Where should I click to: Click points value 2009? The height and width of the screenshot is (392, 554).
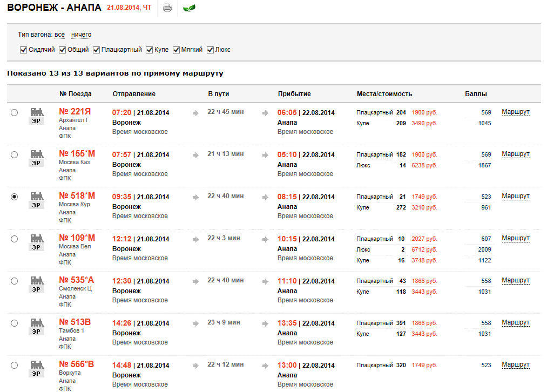coord(484,249)
